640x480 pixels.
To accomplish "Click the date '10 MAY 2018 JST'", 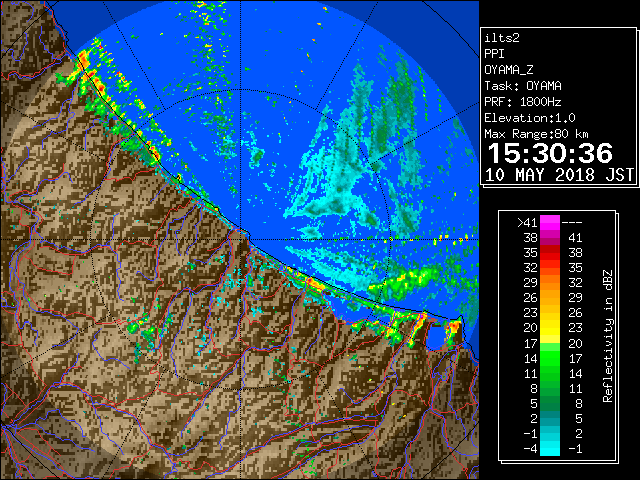I will (x=559, y=175).
